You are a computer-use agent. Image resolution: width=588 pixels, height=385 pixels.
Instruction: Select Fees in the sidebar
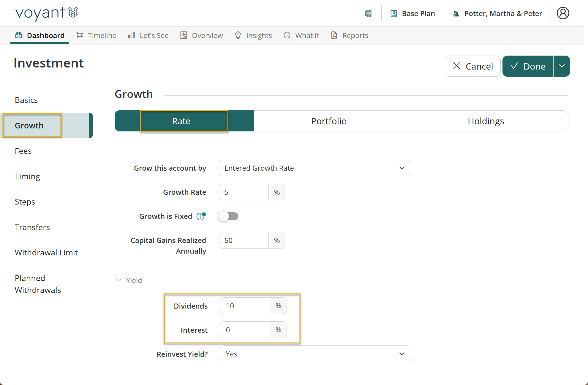coord(23,151)
